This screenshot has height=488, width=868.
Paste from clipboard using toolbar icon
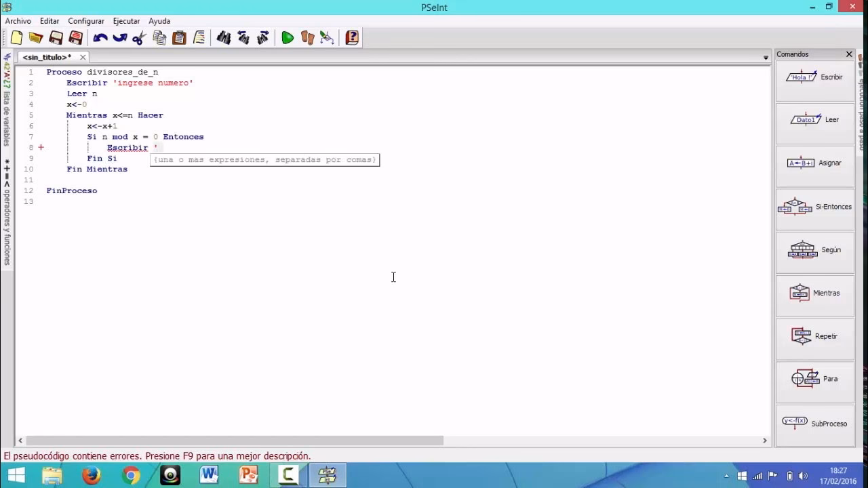tap(179, 38)
